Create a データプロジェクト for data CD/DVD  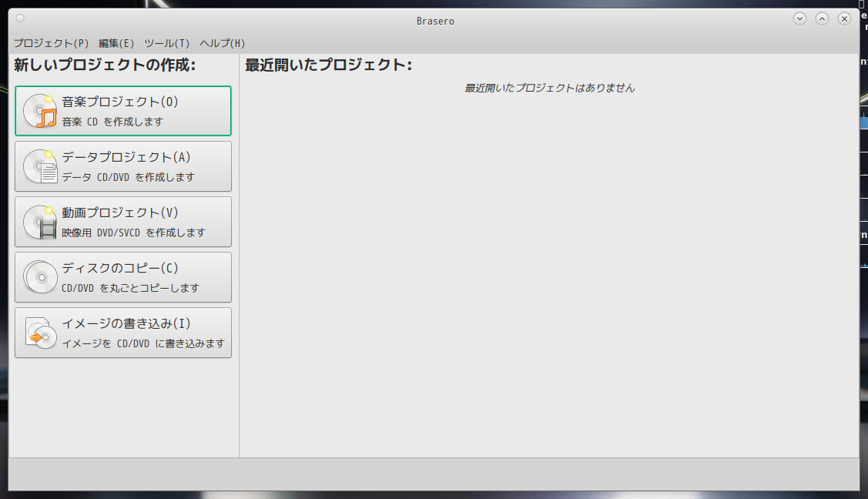123,166
